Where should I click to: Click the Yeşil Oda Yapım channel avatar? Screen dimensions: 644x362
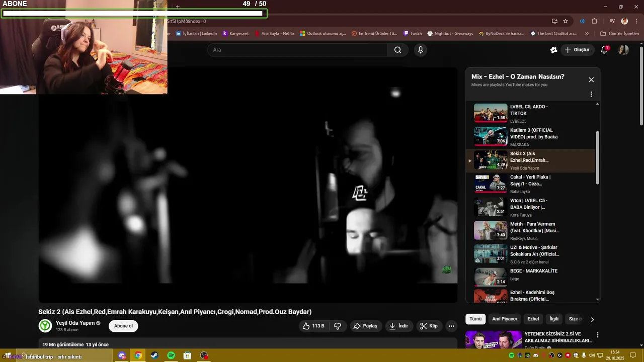pyautogui.click(x=45, y=326)
